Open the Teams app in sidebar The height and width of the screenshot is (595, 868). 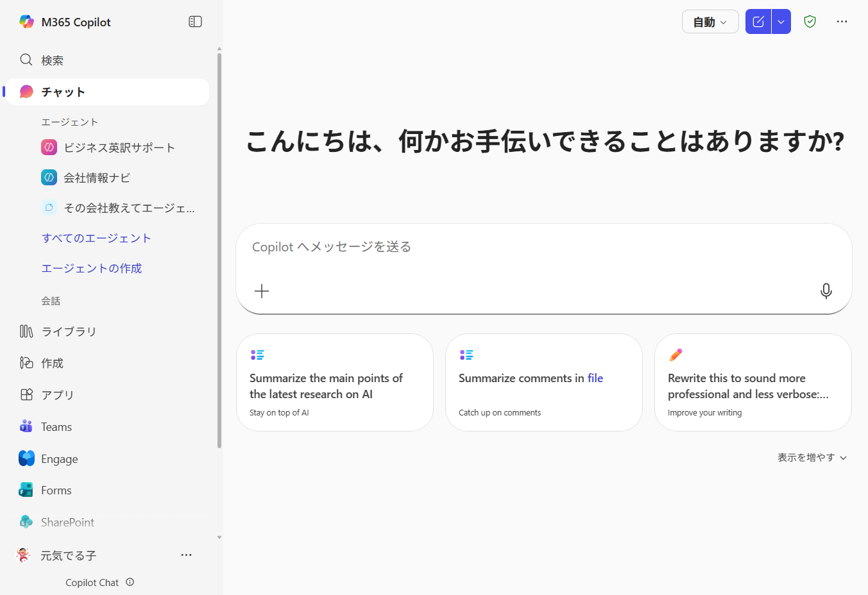[56, 427]
